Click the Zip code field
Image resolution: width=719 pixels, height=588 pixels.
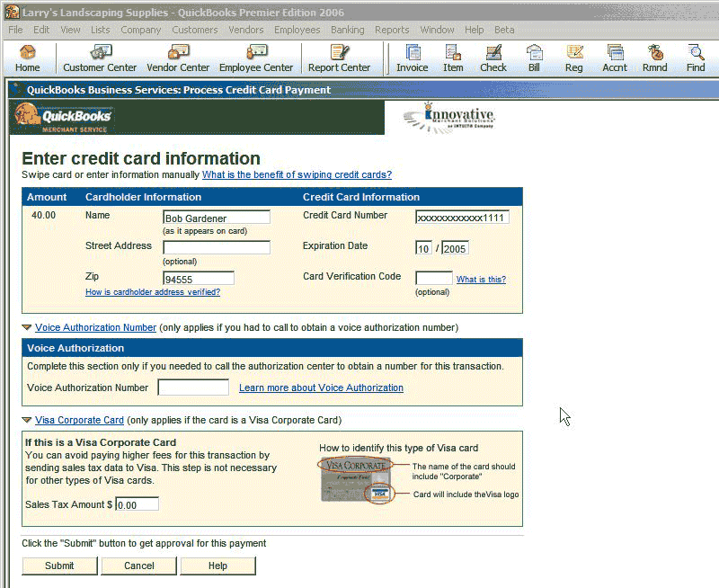click(x=199, y=279)
